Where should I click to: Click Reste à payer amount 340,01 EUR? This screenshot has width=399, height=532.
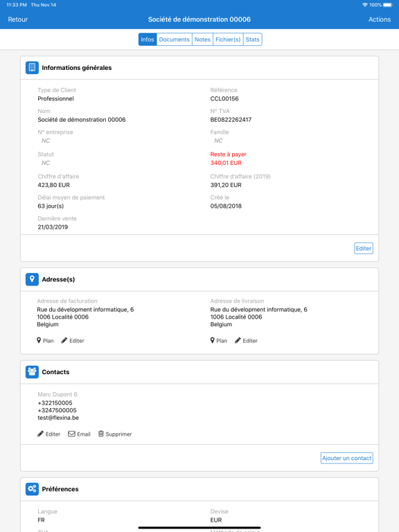pyautogui.click(x=226, y=163)
